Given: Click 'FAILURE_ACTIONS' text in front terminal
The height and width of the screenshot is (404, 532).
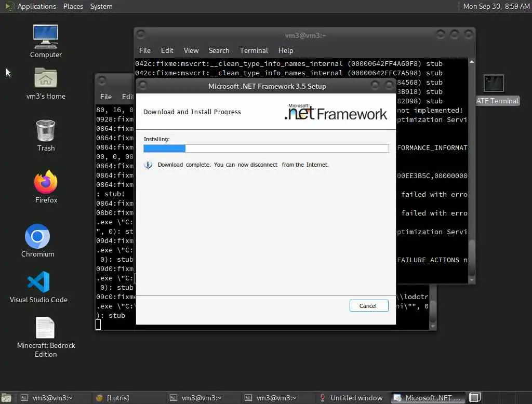Looking at the screenshot, I should (428, 260).
